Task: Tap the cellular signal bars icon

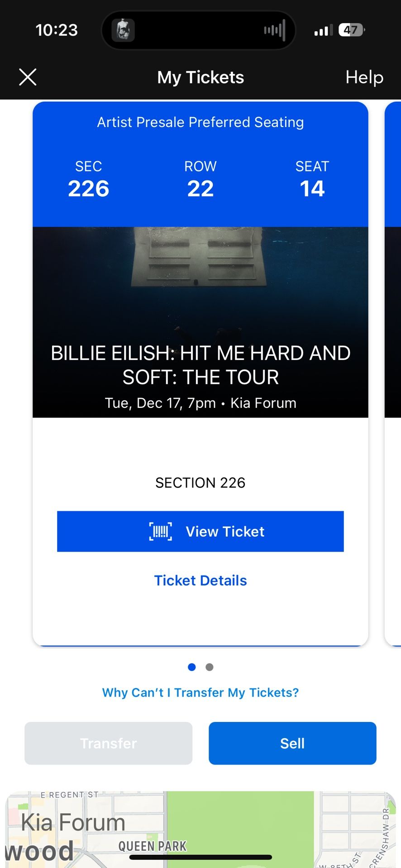Action: point(323,31)
